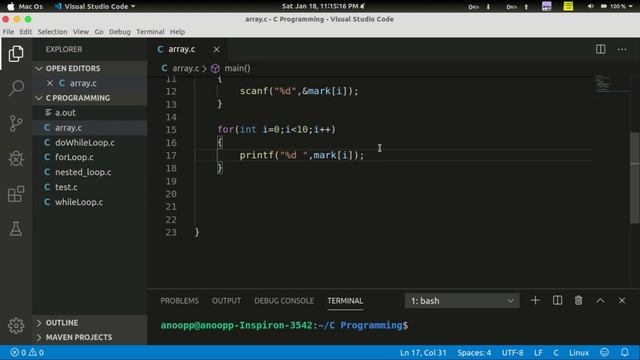
Task: Open forLoop.c in the explorer
Action: [x=90, y=157]
